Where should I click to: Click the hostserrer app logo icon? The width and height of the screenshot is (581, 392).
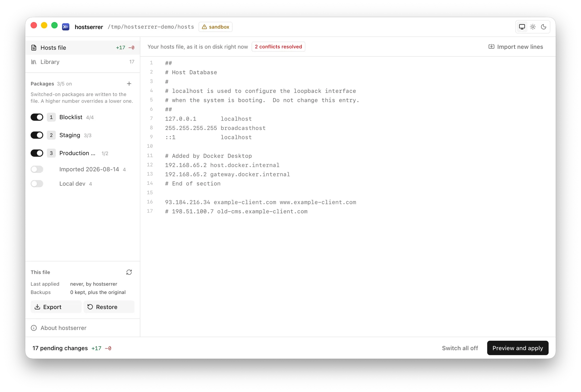click(66, 27)
